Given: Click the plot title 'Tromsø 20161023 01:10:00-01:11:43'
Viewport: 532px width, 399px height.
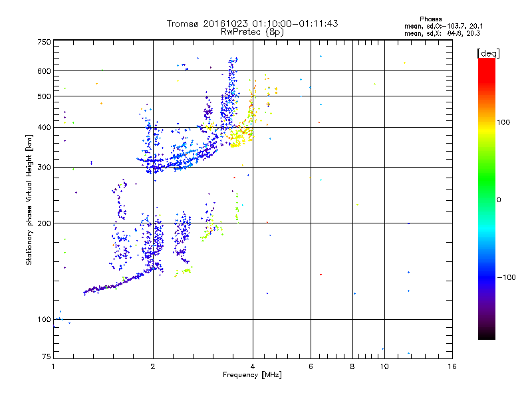Looking at the screenshot, I should click(x=252, y=23).
